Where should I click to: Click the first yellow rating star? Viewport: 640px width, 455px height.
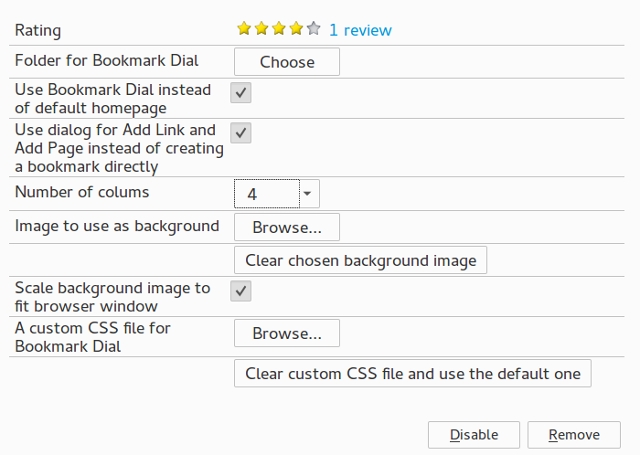[244, 29]
